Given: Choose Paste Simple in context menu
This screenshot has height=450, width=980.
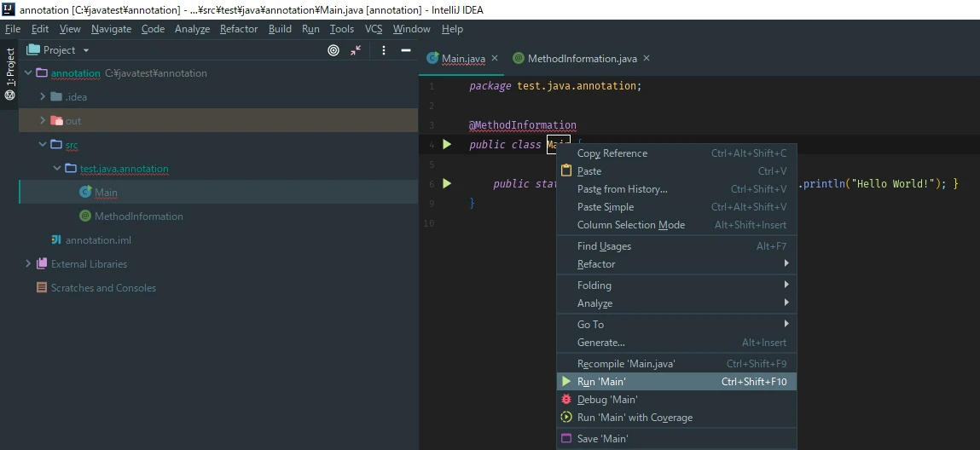Looking at the screenshot, I should (677, 207).
